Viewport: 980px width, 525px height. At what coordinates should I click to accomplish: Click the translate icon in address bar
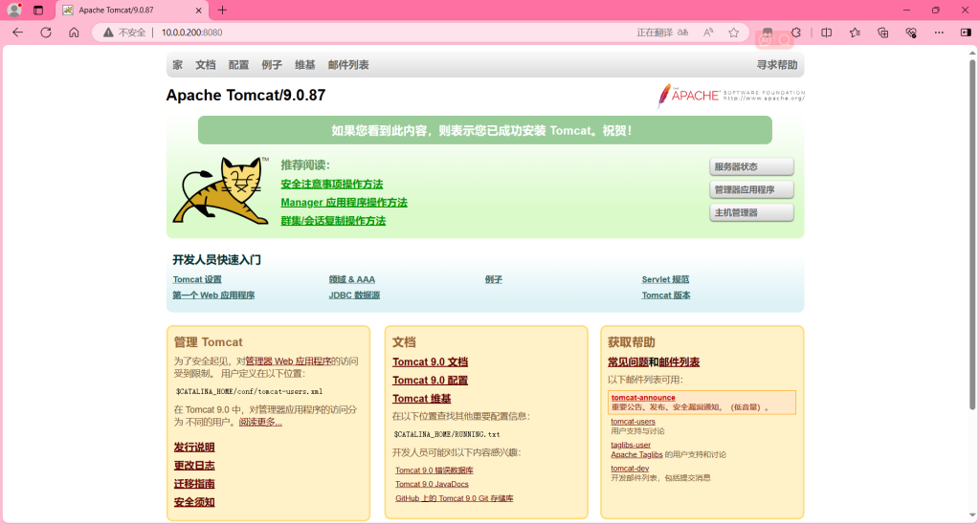click(682, 33)
